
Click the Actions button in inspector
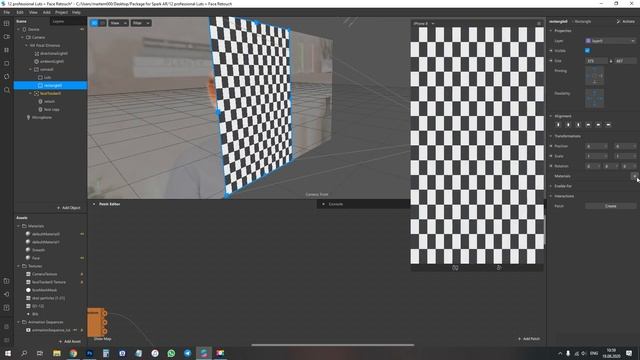[626, 21]
